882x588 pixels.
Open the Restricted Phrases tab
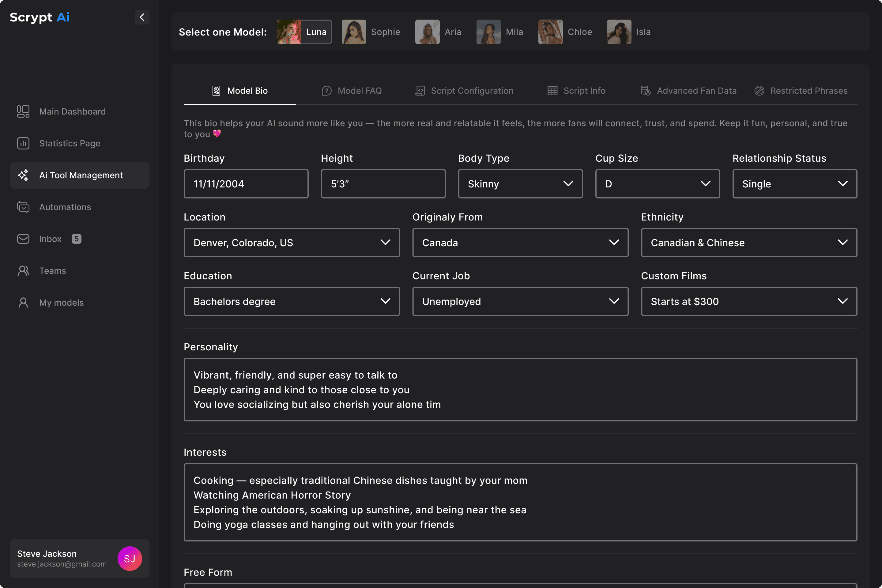pyautogui.click(x=801, y=91)
